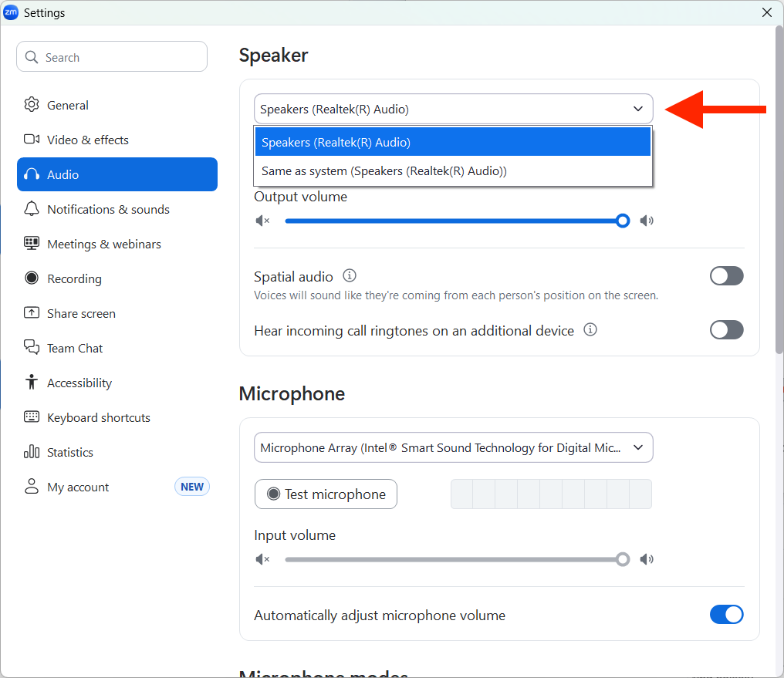Click the 'Speaker' section heading
Screen dimensions: 784x678
[x=273, y=56]
